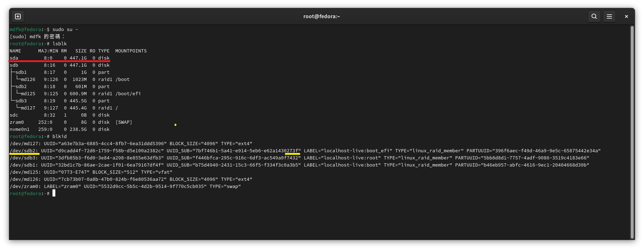Viewport: 644px width, 250px height.
Task: Click the md125 raid entry
Action: [28, 94]
